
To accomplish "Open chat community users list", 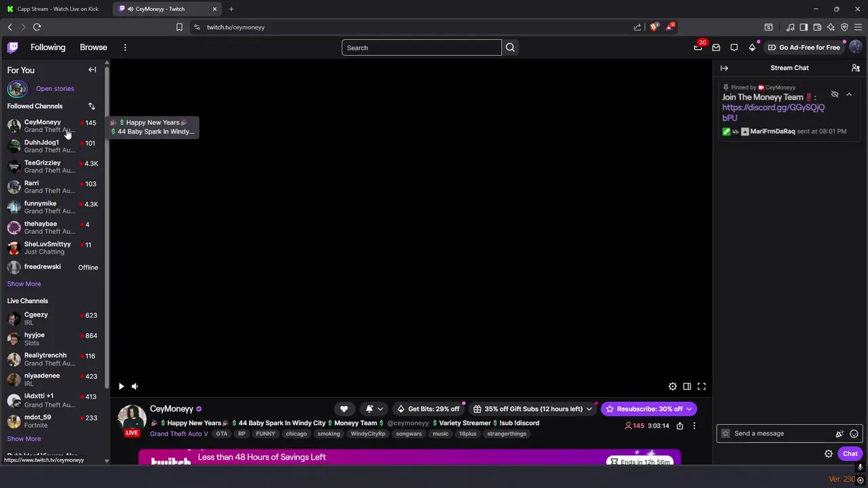I will (x=856, y=68).
